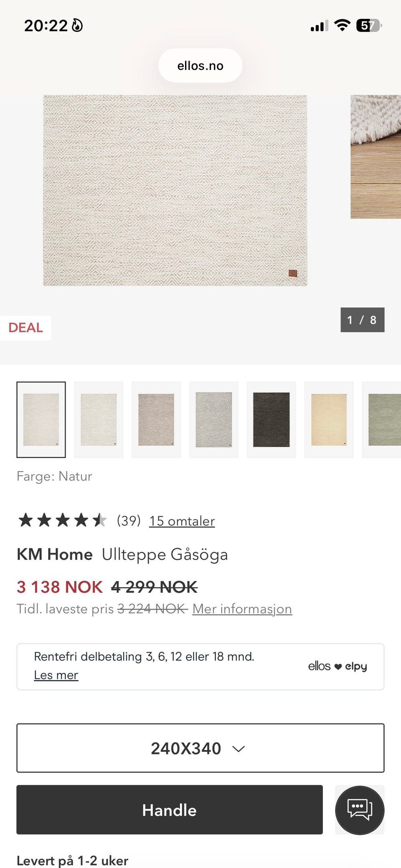Screen dimensions: 401x868
Task: Choose the taupe brown rug color swatch
Action: click(x=156, y=419)
